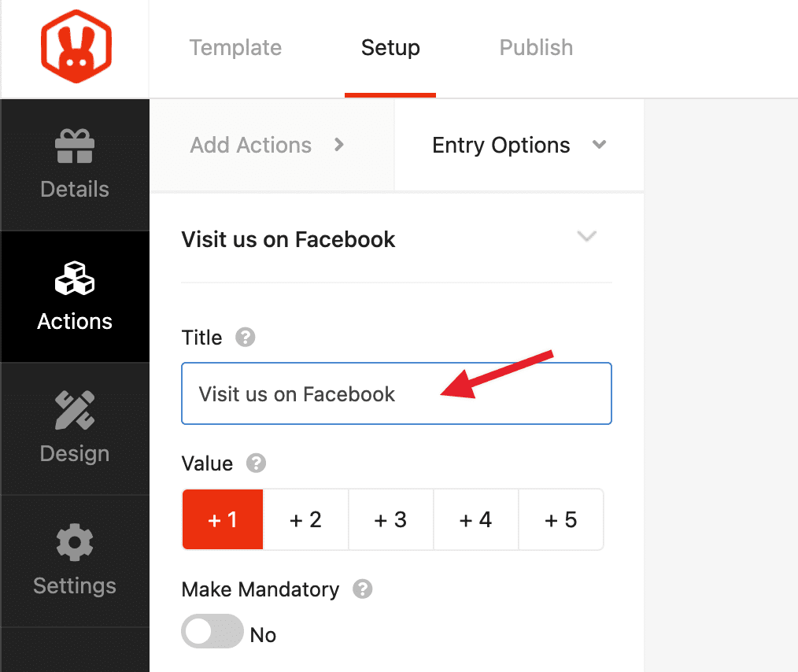
Task: Select the +1 entry value
Action: point(223,519)
